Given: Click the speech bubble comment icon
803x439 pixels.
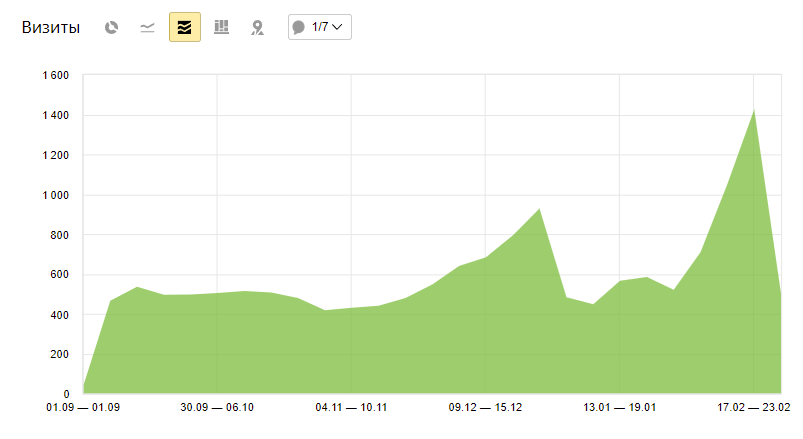Looking at the screenshot, I should click(x=299, y=27).
